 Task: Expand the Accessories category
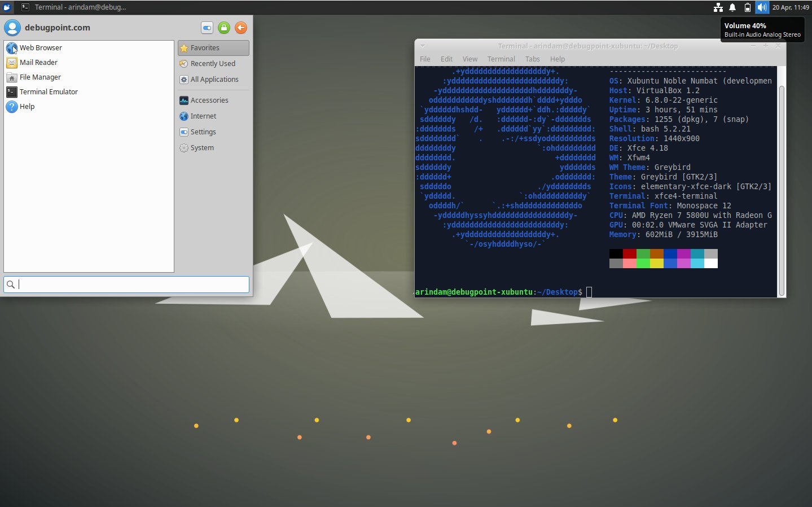209,100
